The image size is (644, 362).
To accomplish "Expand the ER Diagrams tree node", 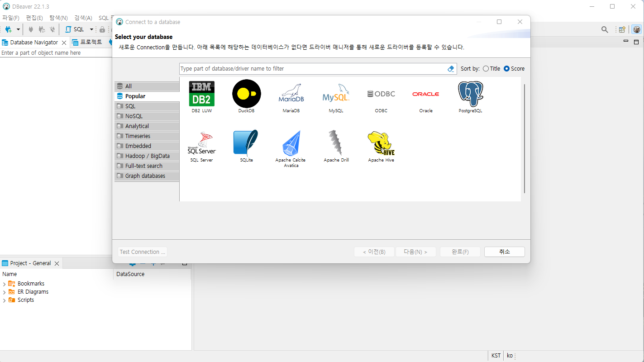I will click(x=5, y=292).
